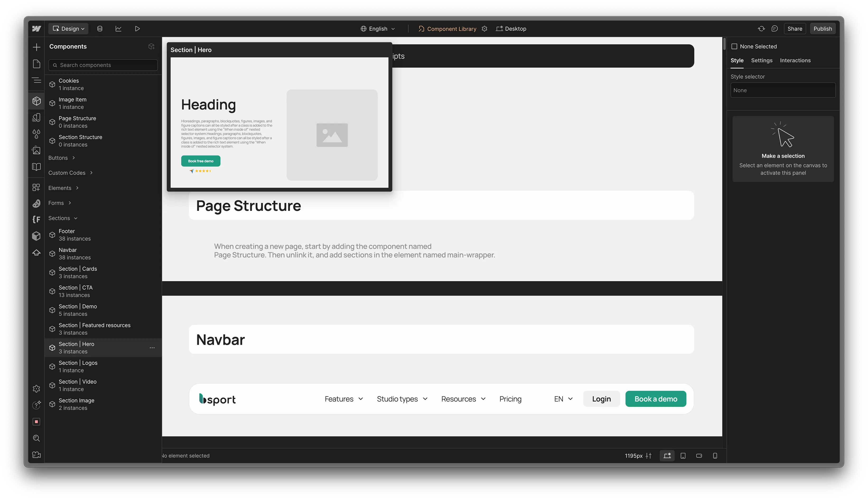This screenshot has height=499, width=868.
Task: Click the canvas vertical scrollbar
Action: point(724,44)
